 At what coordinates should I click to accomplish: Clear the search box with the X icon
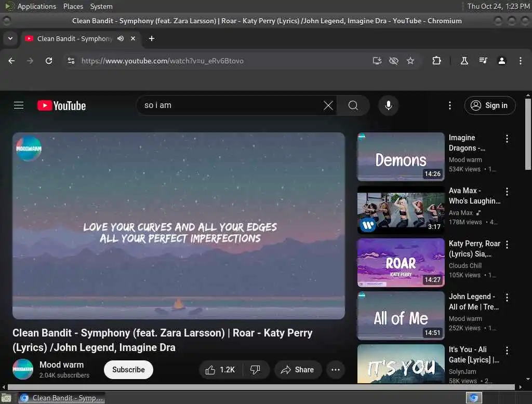328,105
